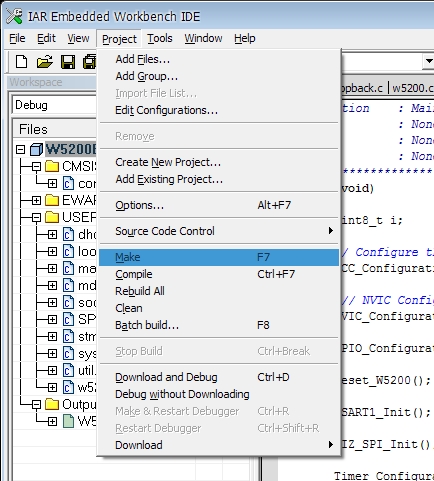
Task: Click the W5200 project cube icon
Action: click(36, 149)
